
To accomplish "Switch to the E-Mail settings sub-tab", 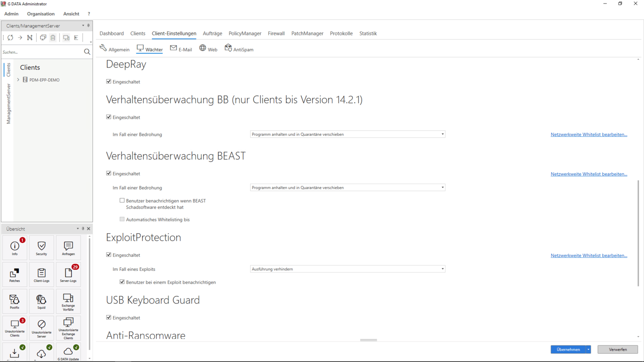I will coord(181,49).
